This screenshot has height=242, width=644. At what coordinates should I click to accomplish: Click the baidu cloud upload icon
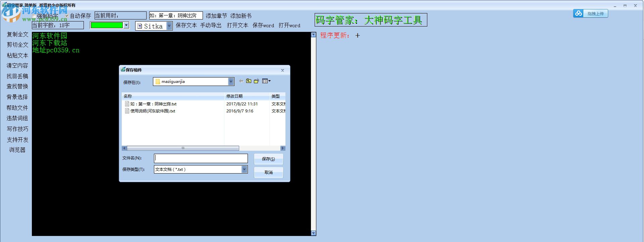coord(578,13)
